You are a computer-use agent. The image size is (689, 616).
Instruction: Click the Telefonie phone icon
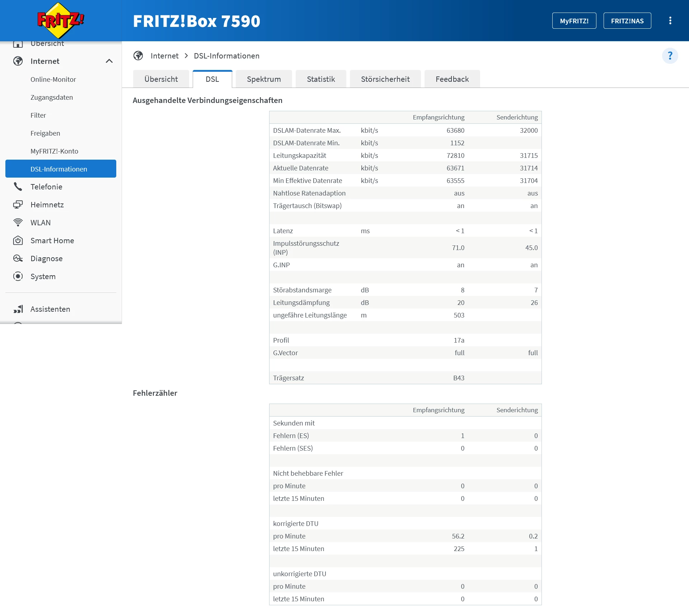point(18,187)
